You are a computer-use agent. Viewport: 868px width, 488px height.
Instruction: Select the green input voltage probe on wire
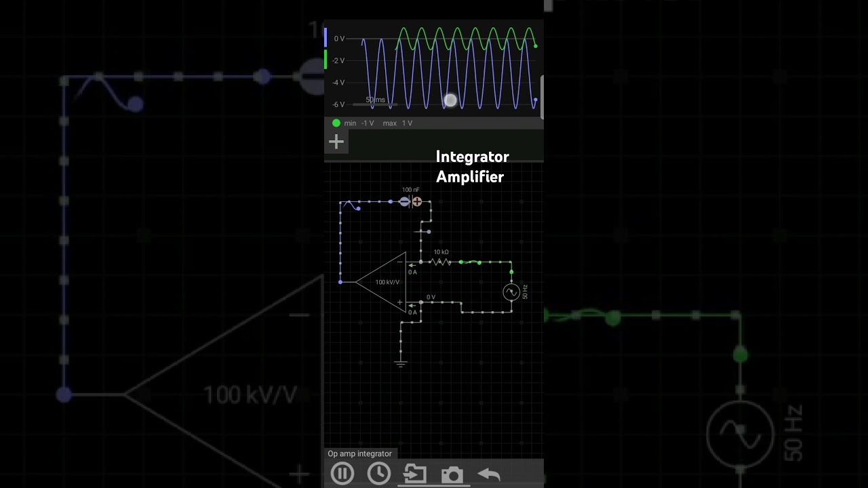[x=471, y=262]
